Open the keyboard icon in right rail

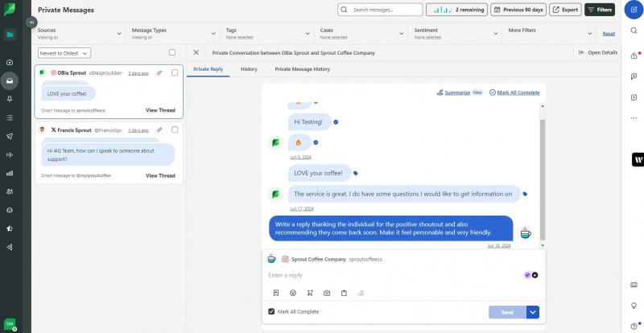point(634,285)
